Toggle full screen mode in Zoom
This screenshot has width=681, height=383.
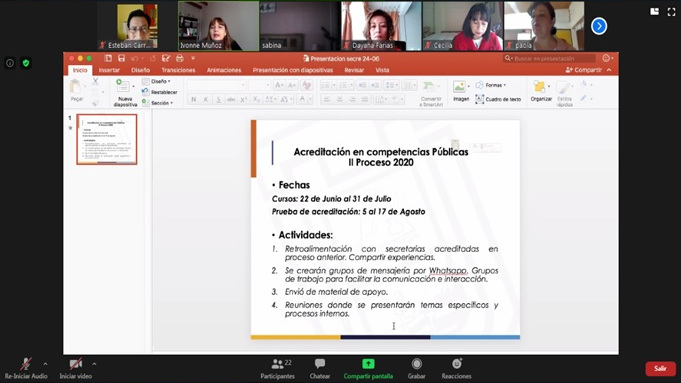(671, 12)
